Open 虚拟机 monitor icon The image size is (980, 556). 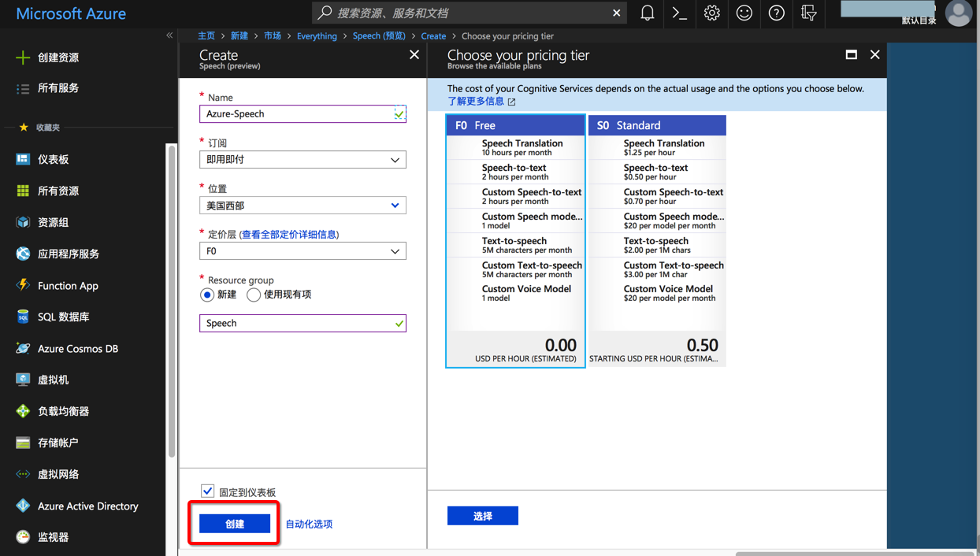23,380
